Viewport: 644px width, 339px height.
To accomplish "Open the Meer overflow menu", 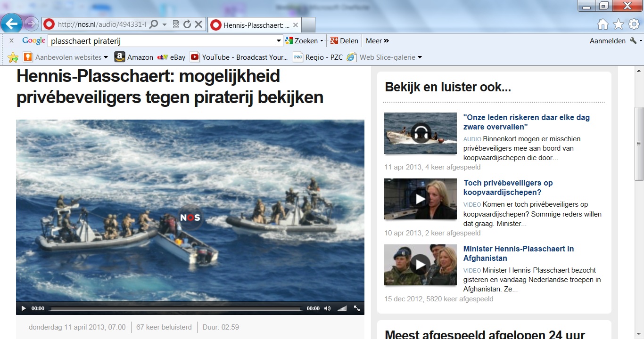I will point(377,41).
